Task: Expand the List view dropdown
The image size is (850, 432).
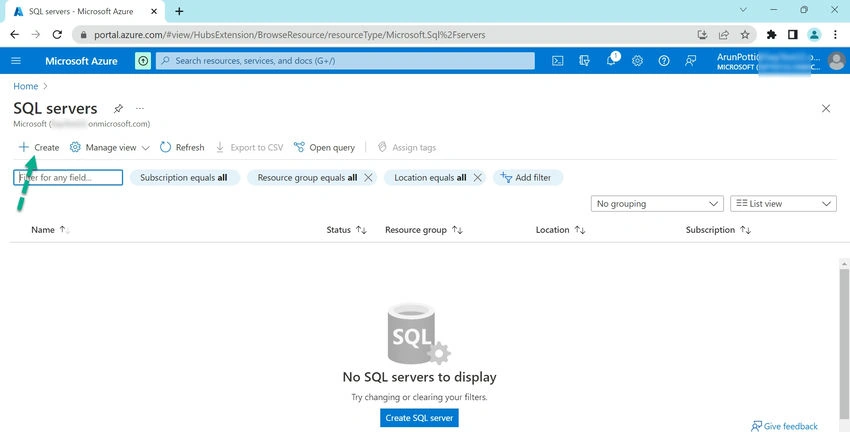Action: [x=783, y=204]
